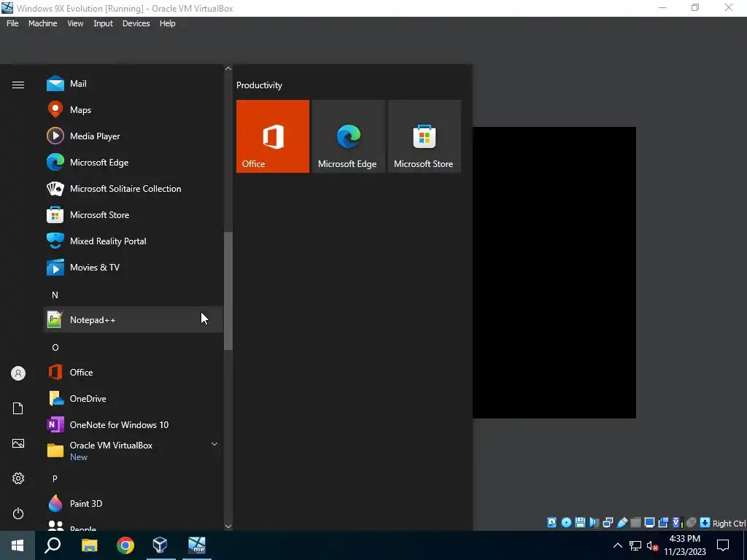Click the Windows Start button
The height and width of the screenshot is (560, 747).
(18, 545)
